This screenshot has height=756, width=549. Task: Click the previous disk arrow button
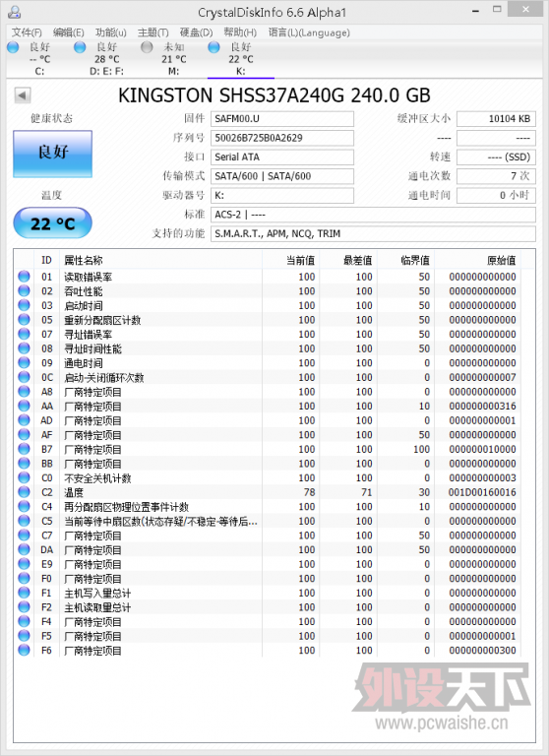click(x=23, y=94)
